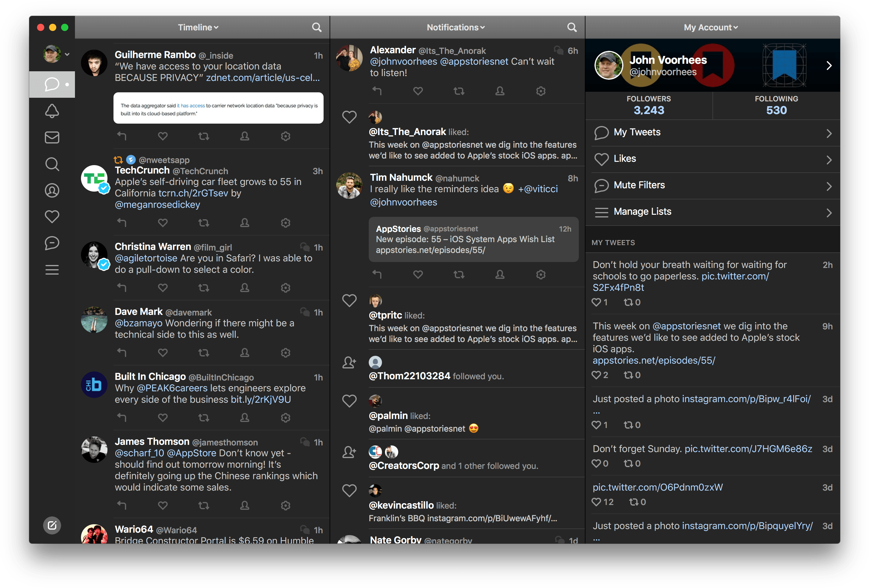This screenshot has height=588, width=869.
Task: Open the Search magnifier in sidebar
Action: click(52, 164)
